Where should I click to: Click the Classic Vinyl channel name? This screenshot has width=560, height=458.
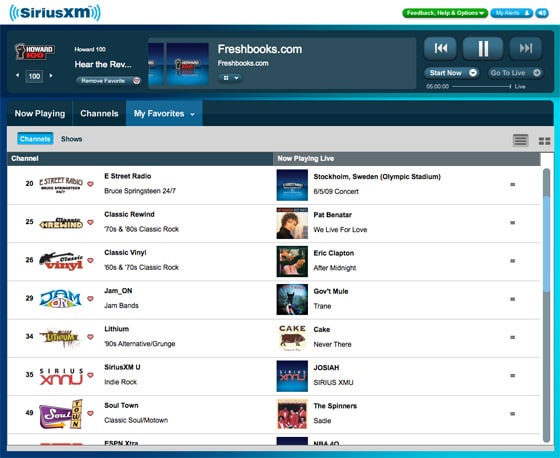[x=125, y=253]
